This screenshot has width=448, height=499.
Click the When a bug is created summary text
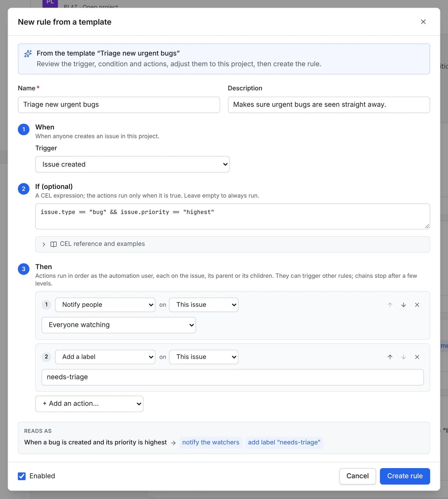click(96, 442)
